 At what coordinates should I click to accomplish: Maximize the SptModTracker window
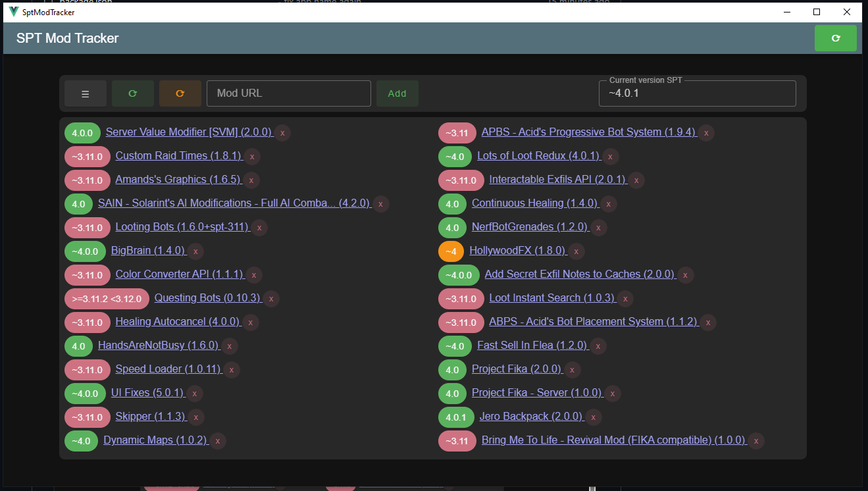point(817,12)
